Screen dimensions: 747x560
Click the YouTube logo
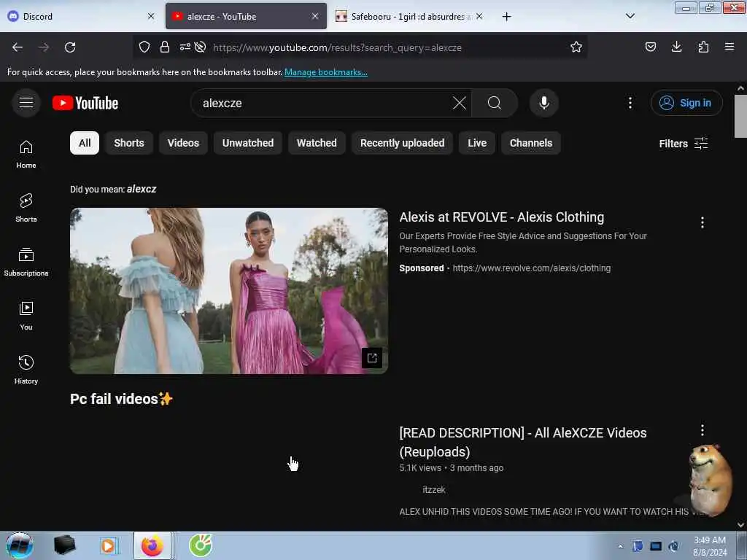85,103
